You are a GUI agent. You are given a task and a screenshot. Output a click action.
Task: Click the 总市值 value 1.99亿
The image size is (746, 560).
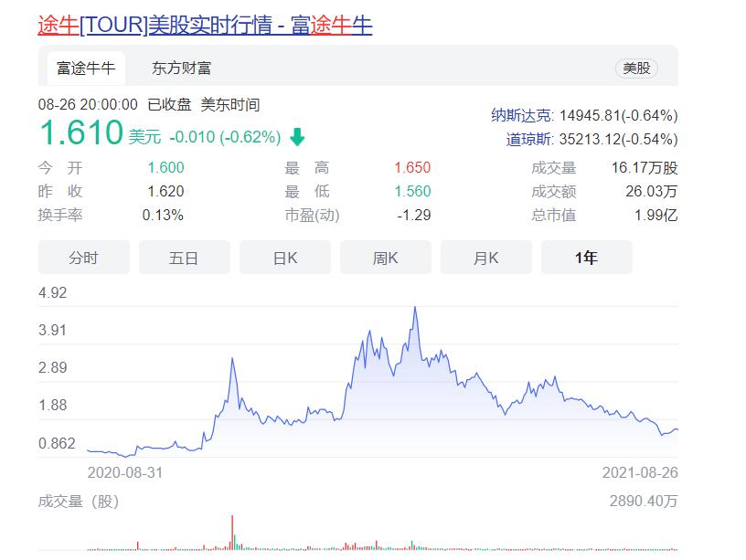click(656, 215)
